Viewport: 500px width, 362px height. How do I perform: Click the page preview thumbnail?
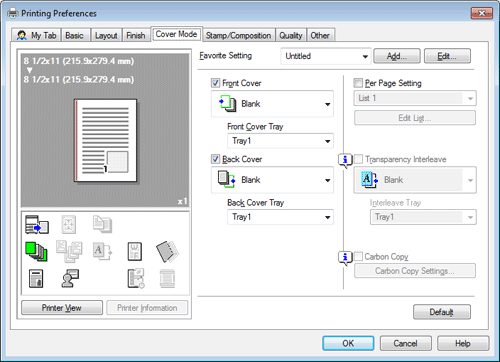click(105, 141)
